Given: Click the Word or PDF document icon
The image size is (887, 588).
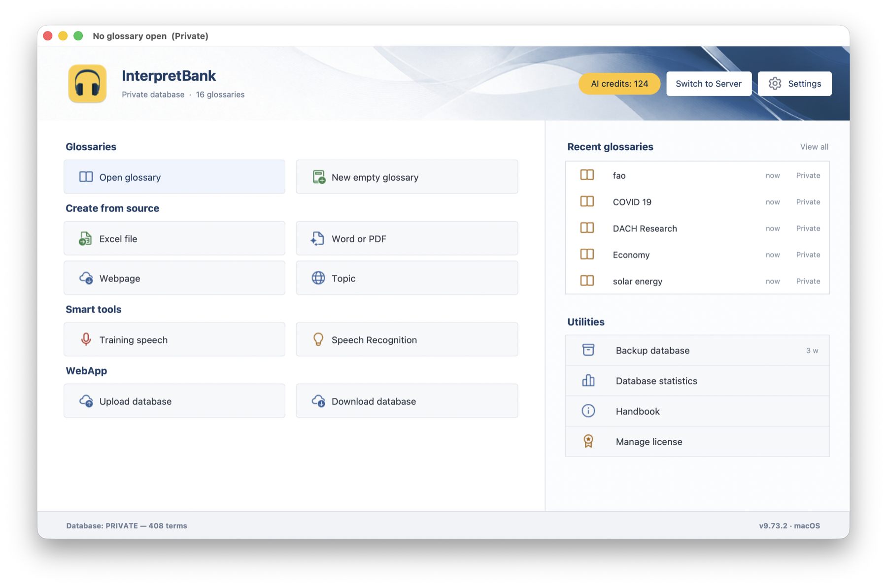Looking at the screenshot, I should (x=317, y=238).
